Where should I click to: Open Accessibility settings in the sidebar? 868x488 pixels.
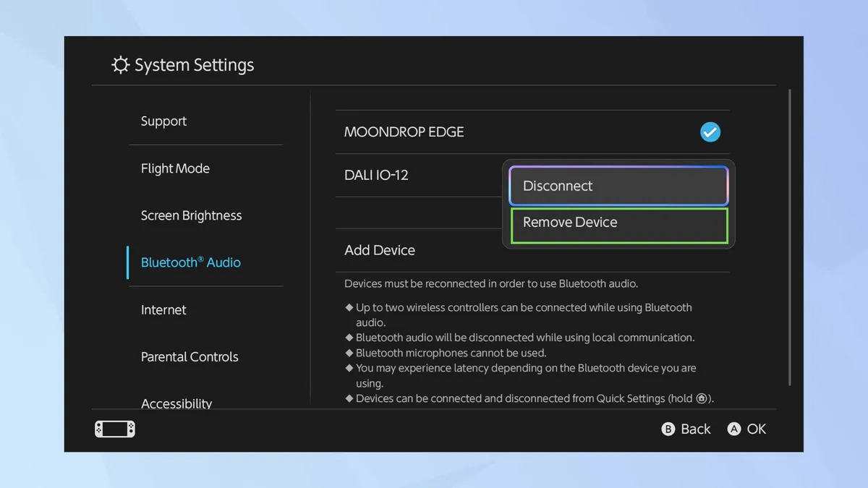(x=176, y=403)
